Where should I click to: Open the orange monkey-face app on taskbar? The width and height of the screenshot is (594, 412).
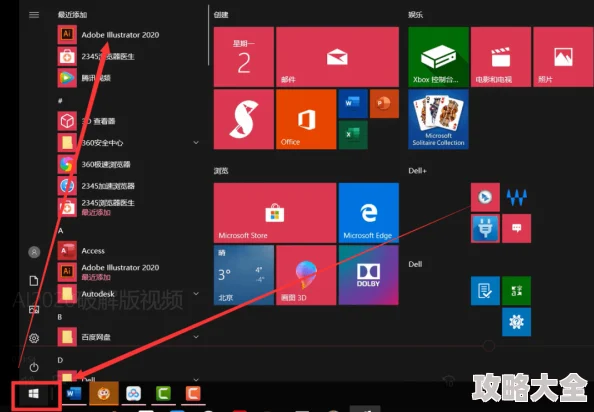(104, 394)
